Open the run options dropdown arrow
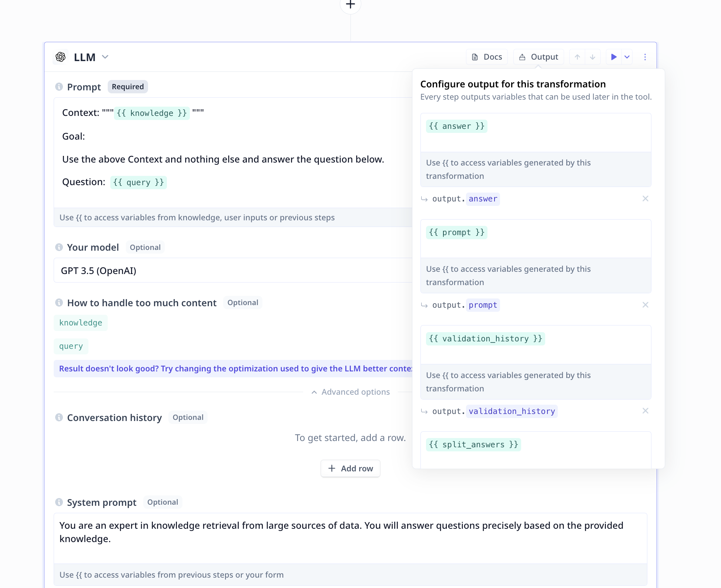Image resolution: width=721 pixels, height=588 pixels. [627, 57]
